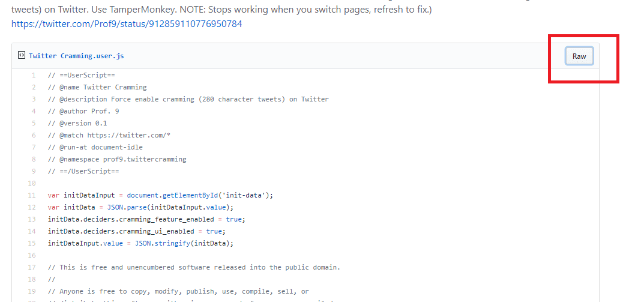Click line number 2 of the script

click(34, 87)
